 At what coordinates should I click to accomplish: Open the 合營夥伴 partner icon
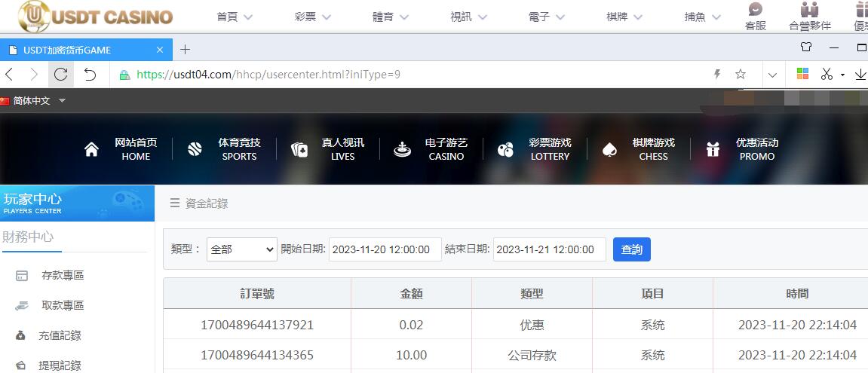pos(810,17)
